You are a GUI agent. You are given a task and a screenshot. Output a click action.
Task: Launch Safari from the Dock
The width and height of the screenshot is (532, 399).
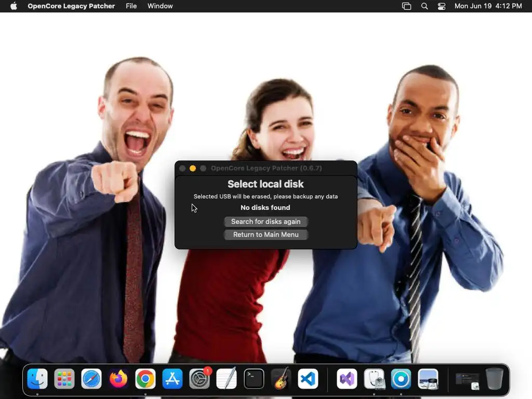point(91,379)
